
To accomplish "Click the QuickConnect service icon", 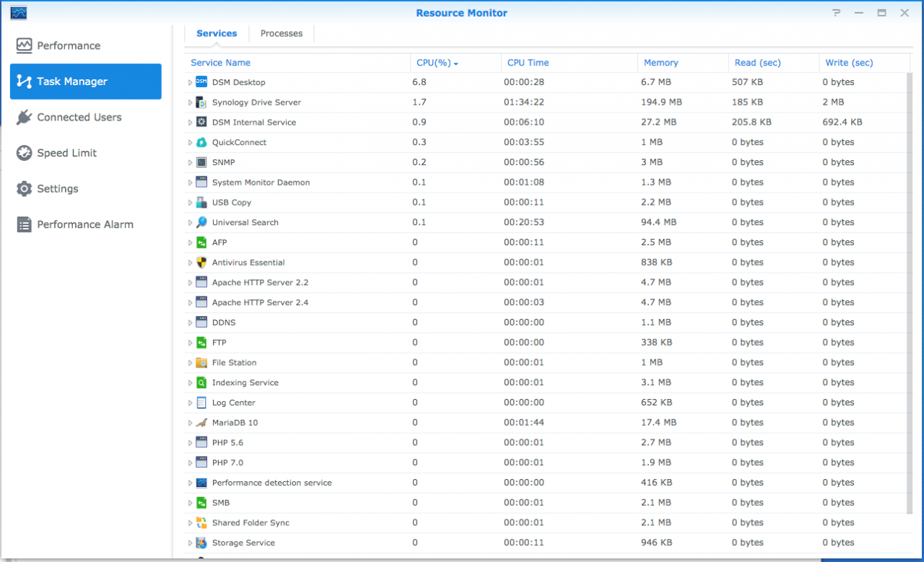I will click(x=201, y=142).
